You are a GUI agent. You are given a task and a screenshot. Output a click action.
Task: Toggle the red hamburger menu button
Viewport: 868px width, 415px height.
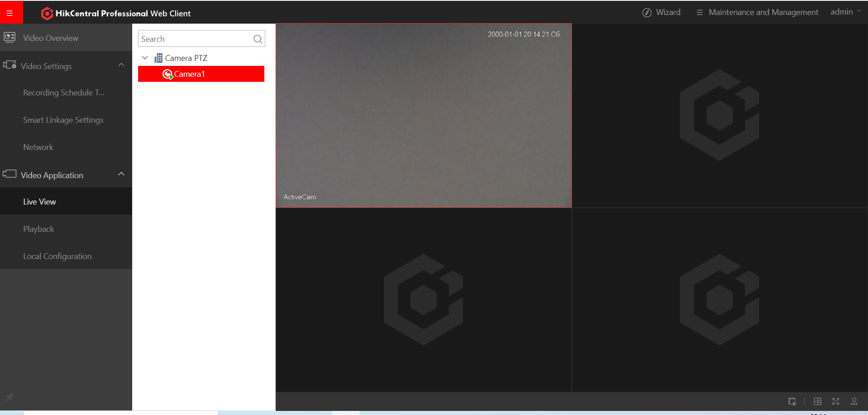tap(11, 12)
